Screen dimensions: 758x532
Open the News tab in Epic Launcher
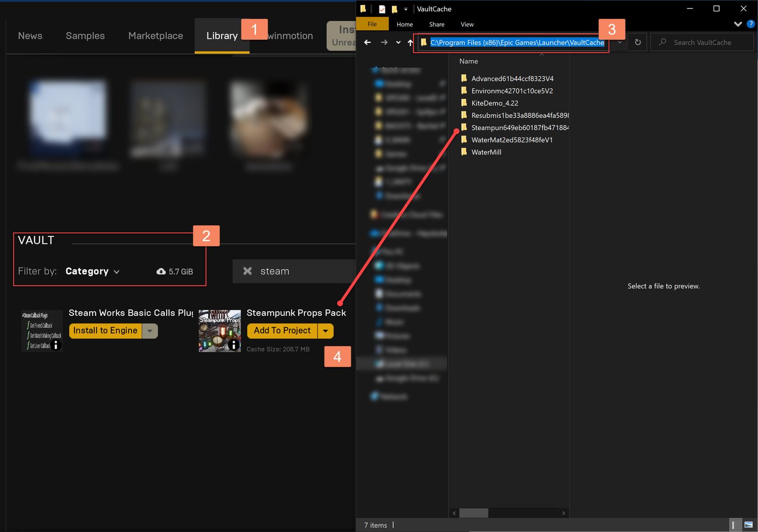point(30,35)
